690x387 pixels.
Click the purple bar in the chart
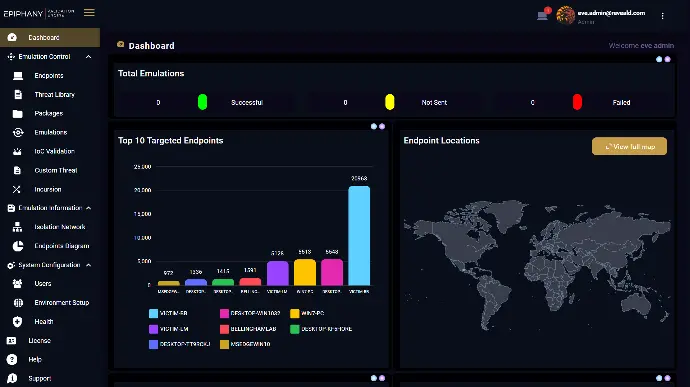(278, 273)
